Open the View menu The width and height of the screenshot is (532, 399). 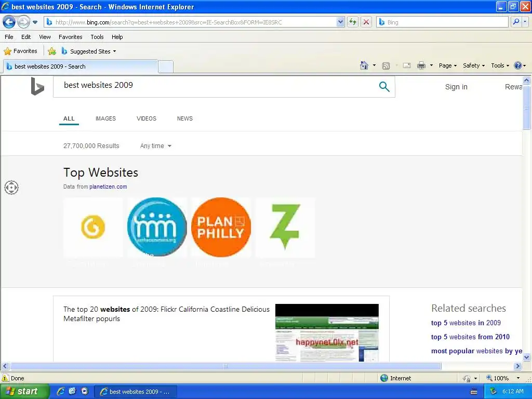(45, 37)
